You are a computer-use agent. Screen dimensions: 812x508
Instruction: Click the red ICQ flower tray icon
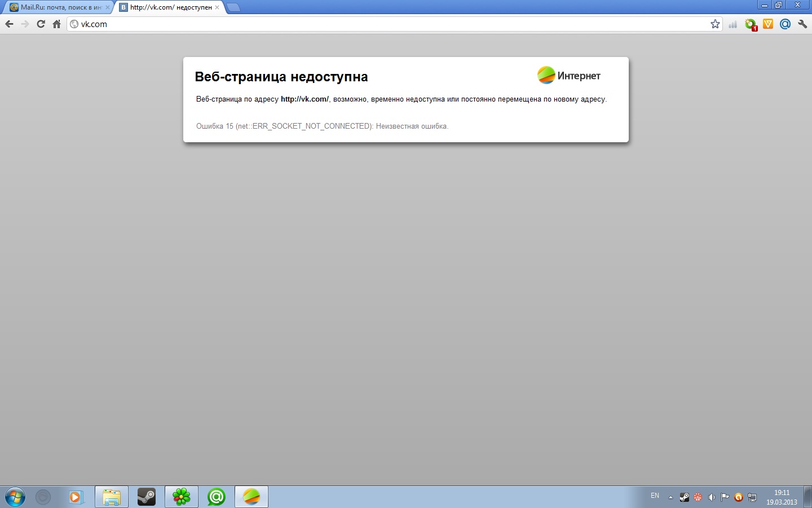(698, 497)
